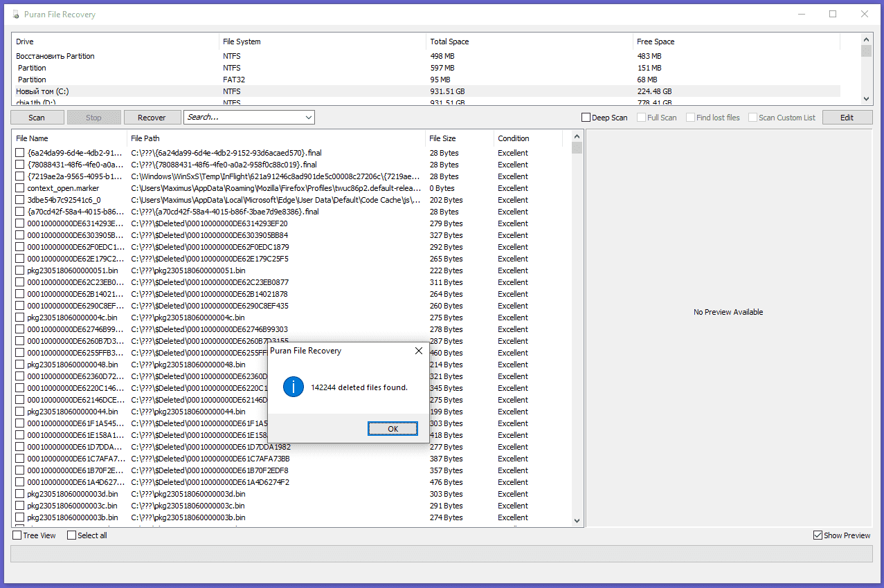Click path starting C:\Windows\WinSxS\Temp\InFlight
Image resolution: width=884 pixels, height=588 pixels.
276,176
